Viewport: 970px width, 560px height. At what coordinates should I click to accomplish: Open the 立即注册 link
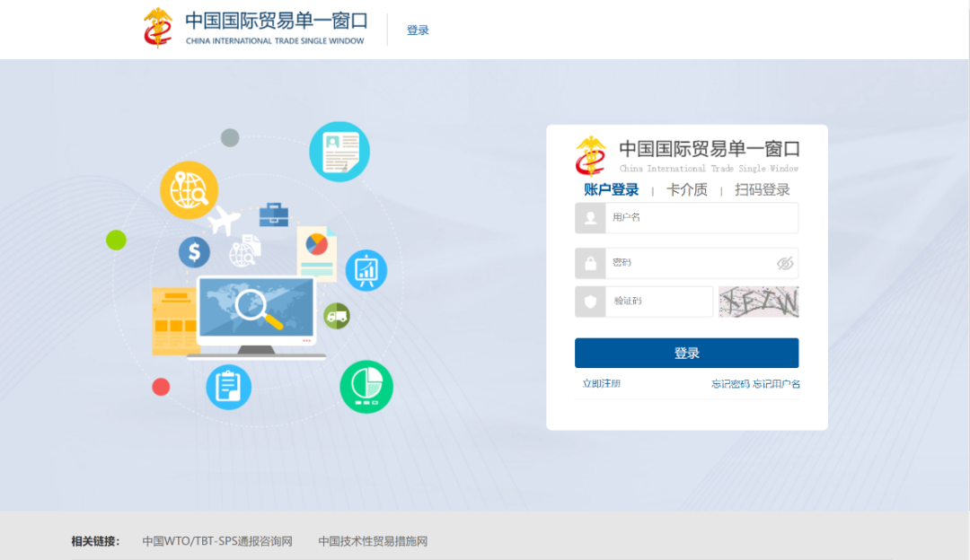pos(601,384)
